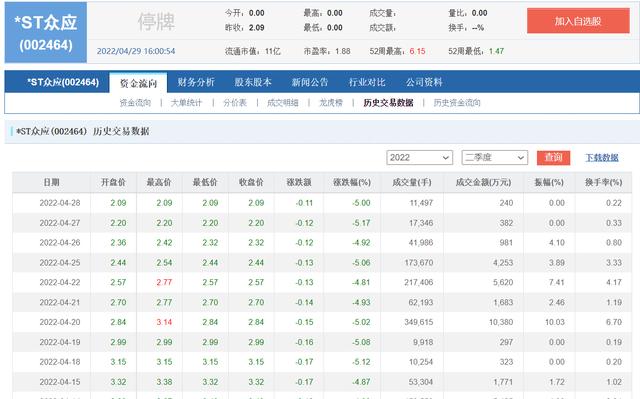Click the 涨跌幅(%) column header

pos(352,182)
